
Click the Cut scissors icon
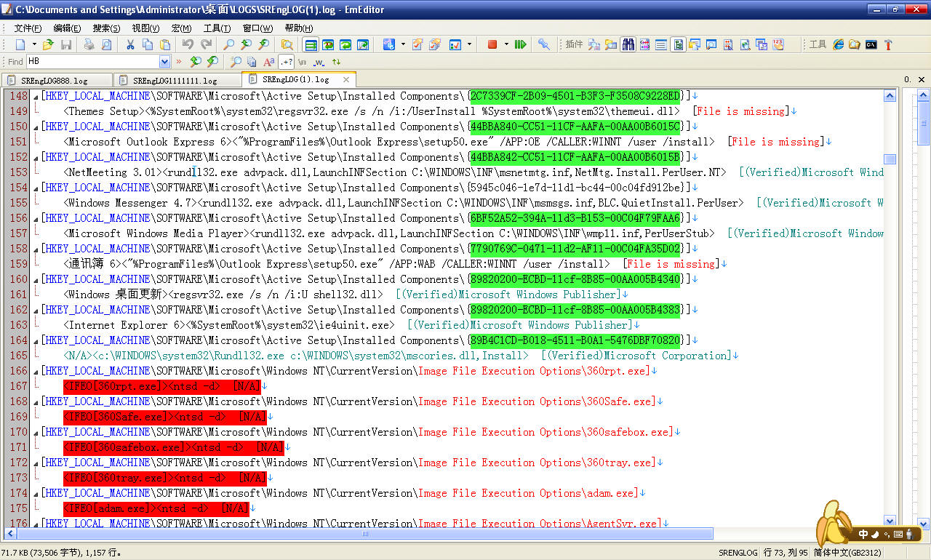pos(130,45)
